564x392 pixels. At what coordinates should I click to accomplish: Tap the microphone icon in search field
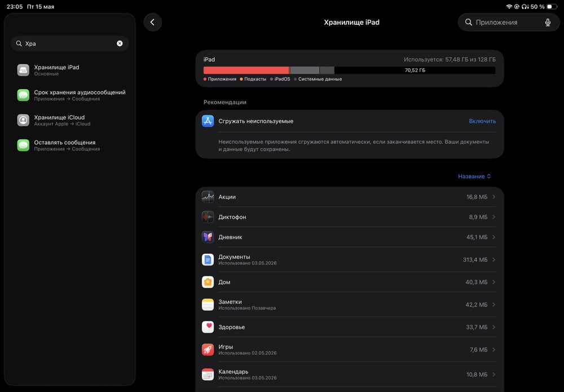click(548, 23)
